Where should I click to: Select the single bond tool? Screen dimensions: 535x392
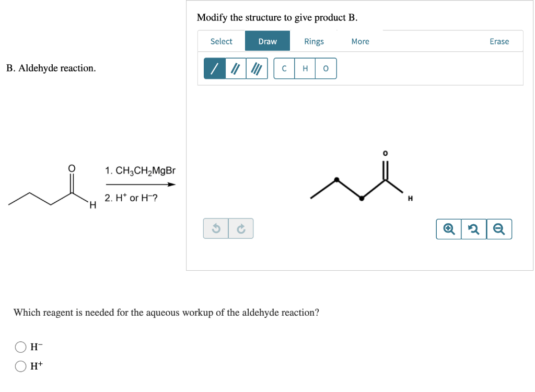point(214,68)
